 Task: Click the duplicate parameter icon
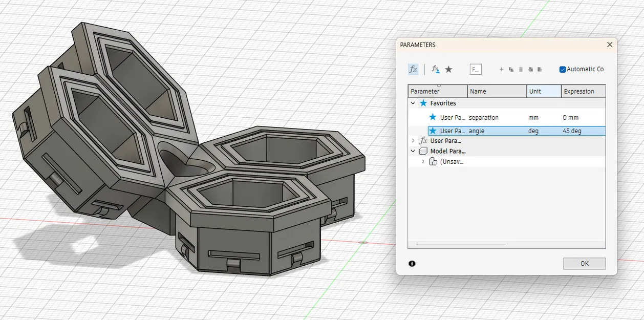click(512, 69)
